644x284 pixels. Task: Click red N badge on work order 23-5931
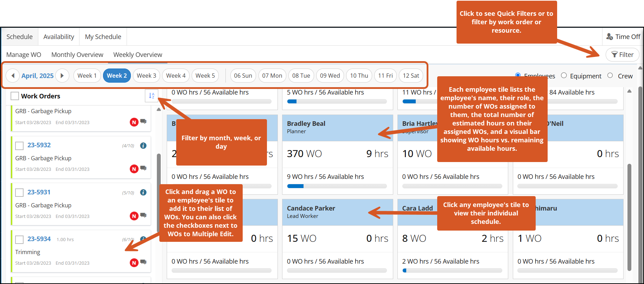tap(134, 216)
